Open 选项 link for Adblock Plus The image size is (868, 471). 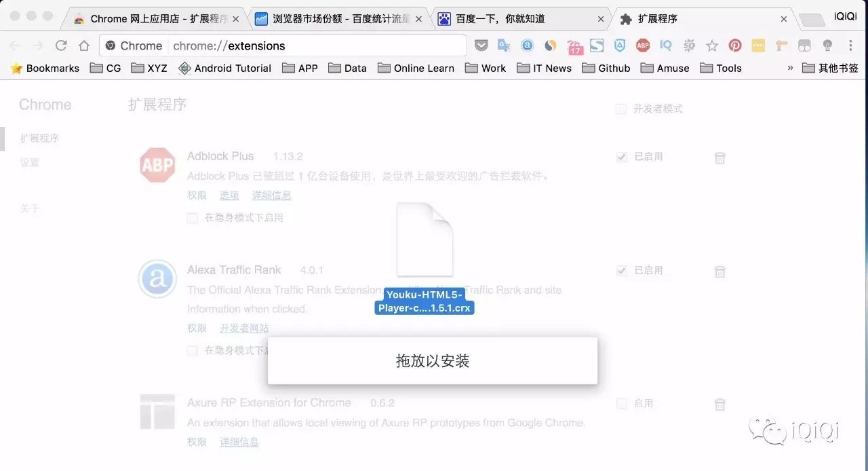click(x=229, y=195)
